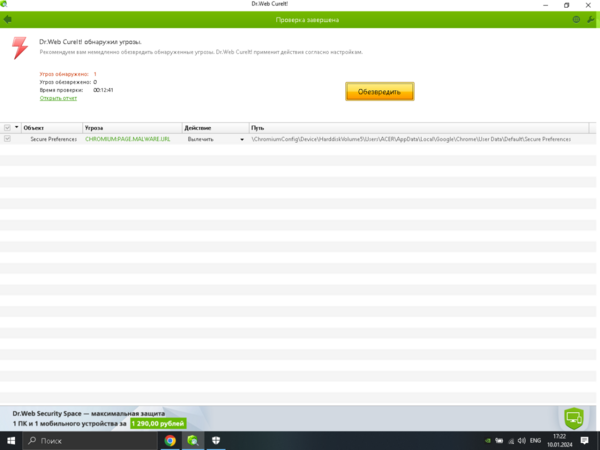
Task: Open the notification center icon
Action: [584, 441]
